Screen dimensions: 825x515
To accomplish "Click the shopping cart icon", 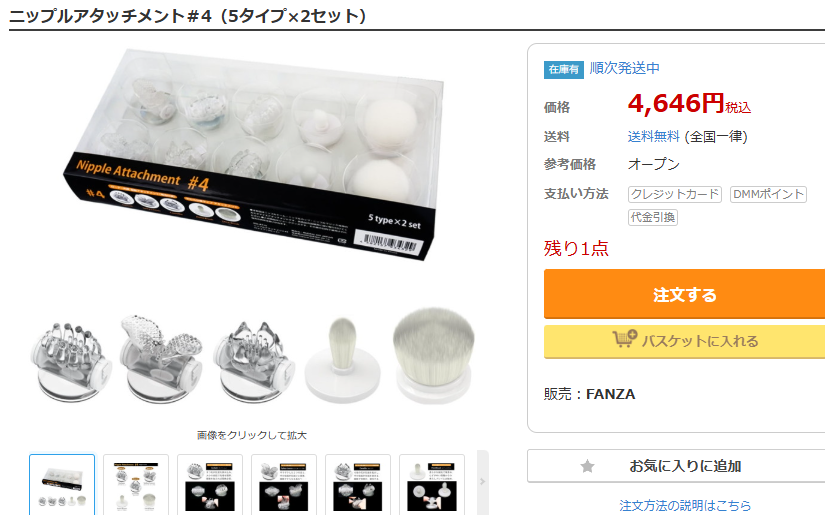I will click(x=625, y=338).
